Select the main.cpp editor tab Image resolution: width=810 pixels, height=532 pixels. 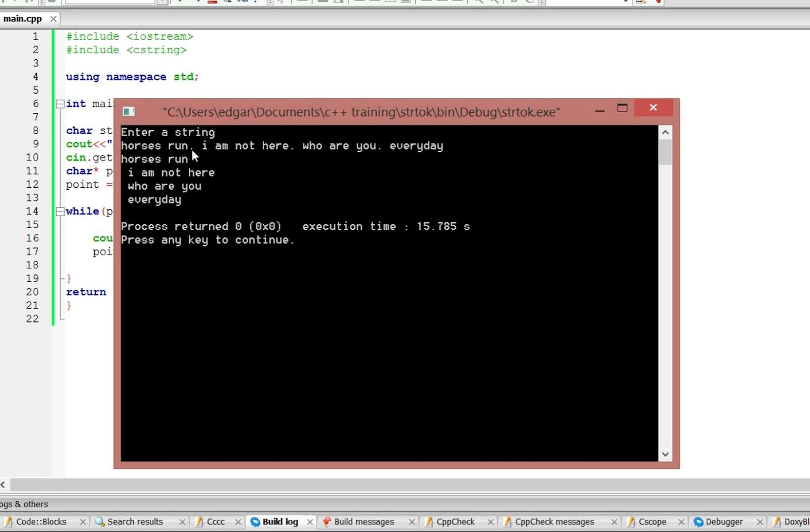pyautogui.click(x=23, y=18)
